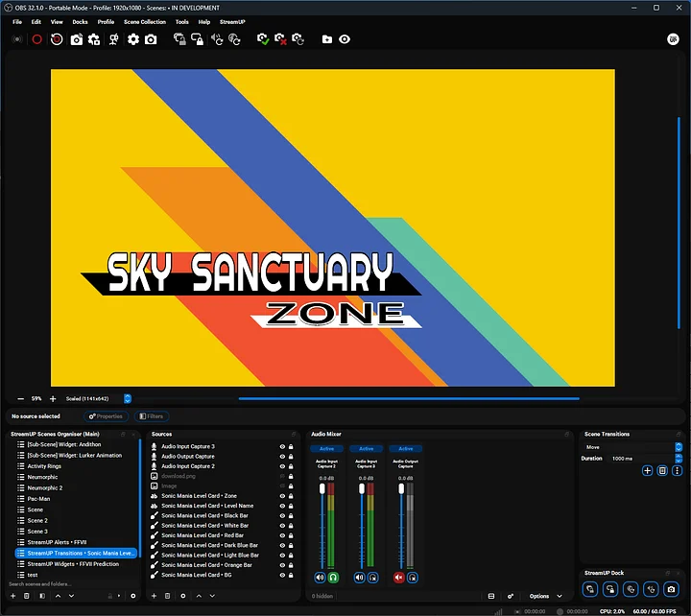
Task: Click the replay buffer icon in toolbar
Action: point(57,39)
